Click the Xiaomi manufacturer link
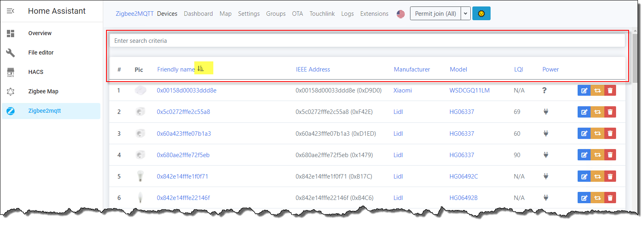Screen dimensions: 644x225 coord(403,90)
